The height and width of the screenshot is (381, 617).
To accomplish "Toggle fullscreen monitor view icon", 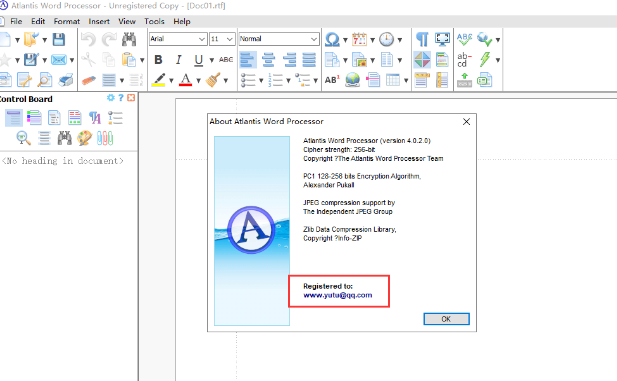I will click(443, 39).
